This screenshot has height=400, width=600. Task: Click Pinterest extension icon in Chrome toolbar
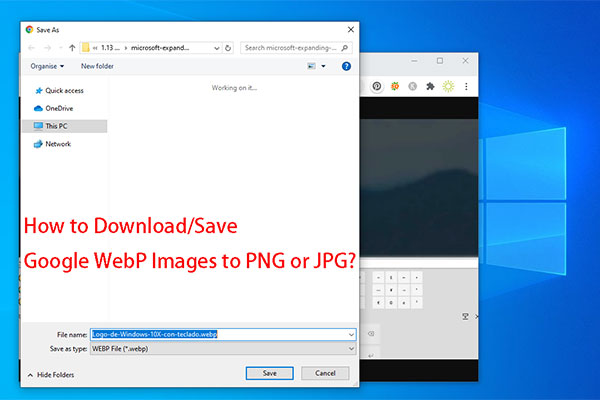click(377, 87)
